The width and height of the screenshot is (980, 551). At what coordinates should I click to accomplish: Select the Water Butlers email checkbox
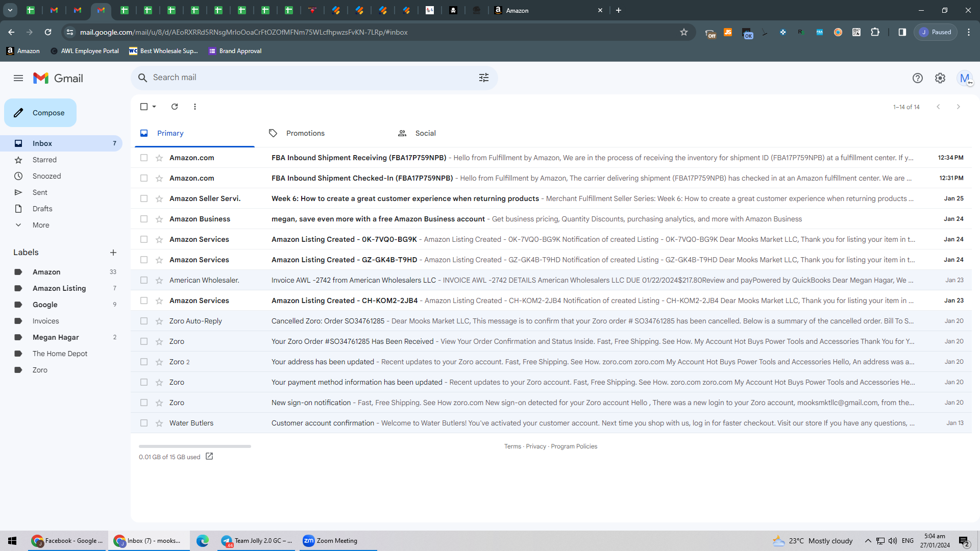pos(144,423)
